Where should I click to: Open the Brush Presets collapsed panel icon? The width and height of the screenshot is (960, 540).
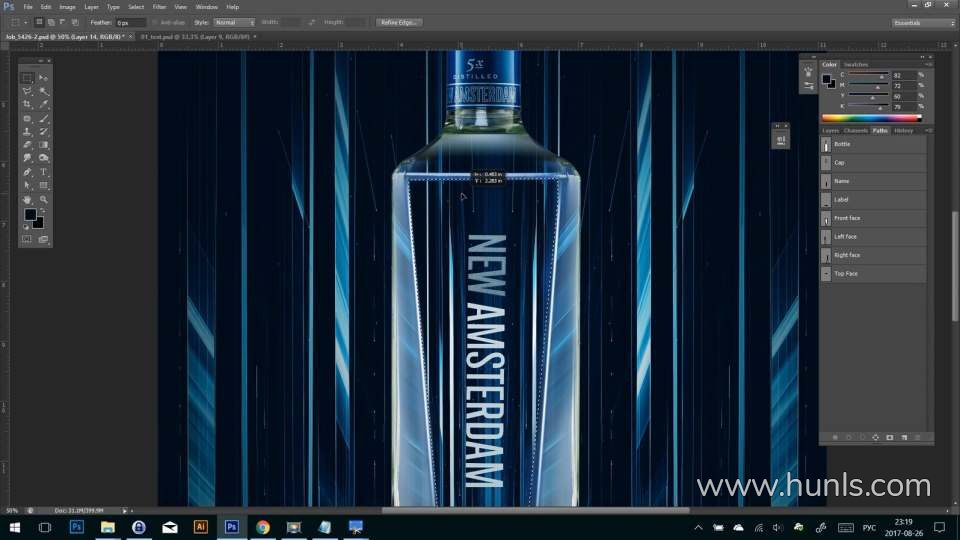(x=808, y=72)
